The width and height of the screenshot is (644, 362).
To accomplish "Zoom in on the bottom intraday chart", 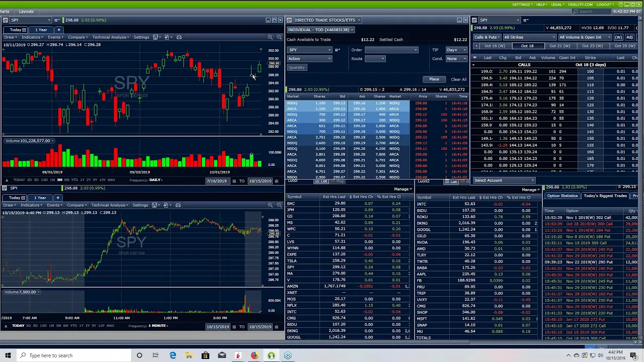I will click(270, 205).
